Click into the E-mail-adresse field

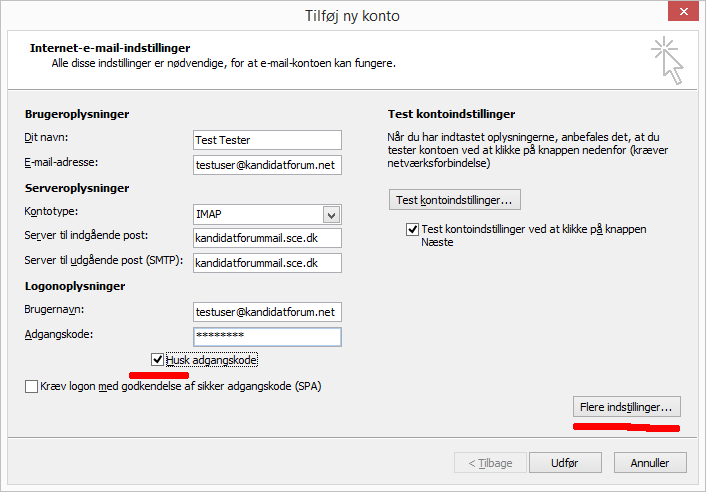(x=267, y=164)
